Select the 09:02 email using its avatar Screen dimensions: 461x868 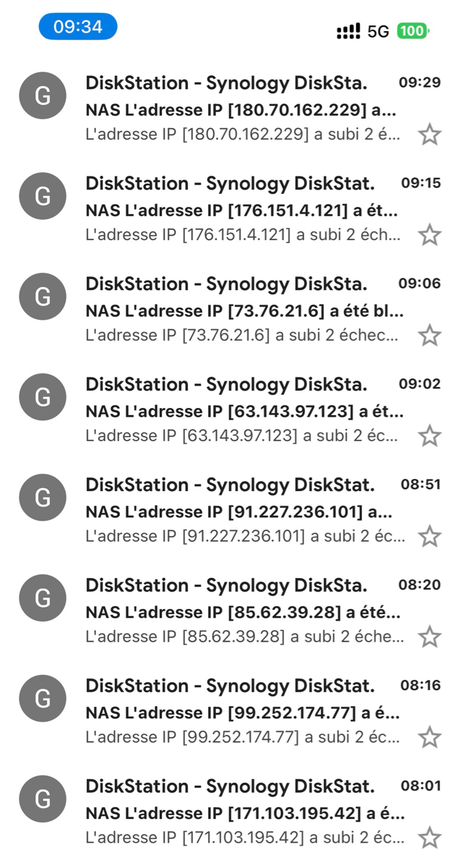[43, 397]
